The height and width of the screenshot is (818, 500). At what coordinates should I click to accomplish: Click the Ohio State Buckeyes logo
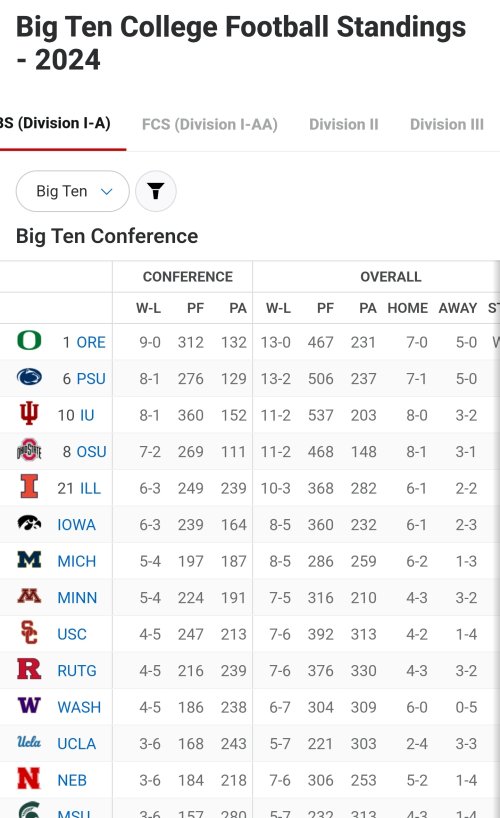pos(29,450)
